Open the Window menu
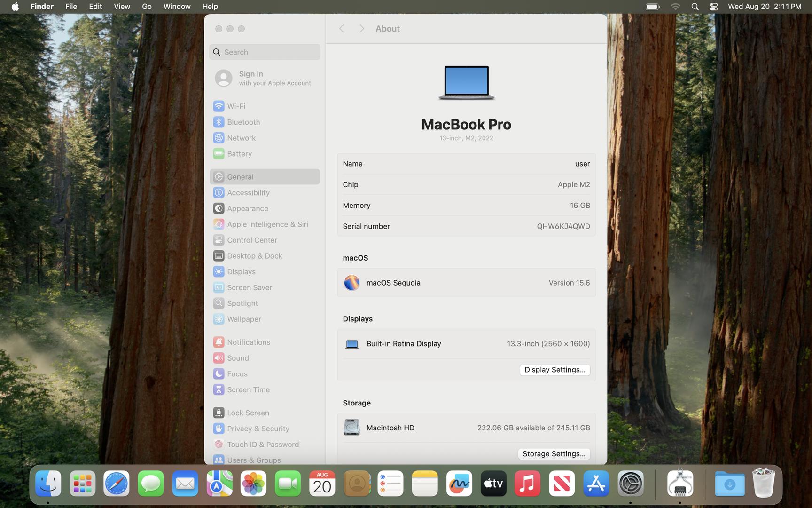The height and width of the screenshot is (508, 812). pos(177,7)
